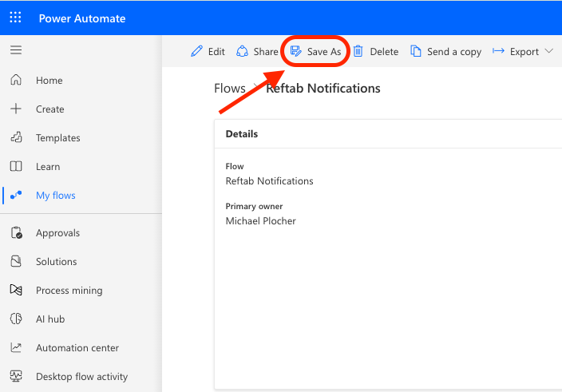
Task: Click the Solutions icon
Action: [x=16, y=261]
